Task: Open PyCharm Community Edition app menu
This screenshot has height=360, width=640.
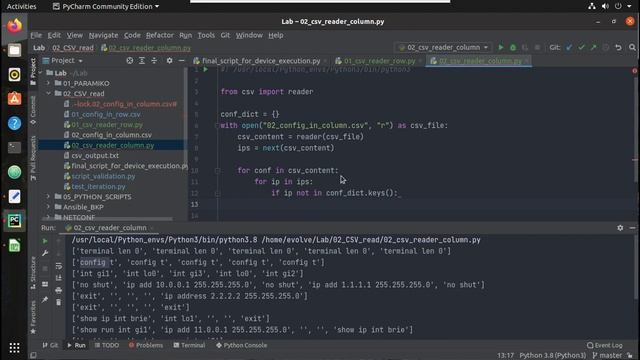Action: click(x=106, y=7)
